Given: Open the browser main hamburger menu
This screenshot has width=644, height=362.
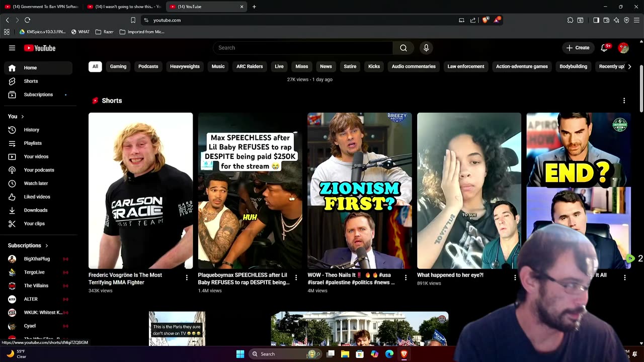Looking at the screenshot, I should 637,20.
